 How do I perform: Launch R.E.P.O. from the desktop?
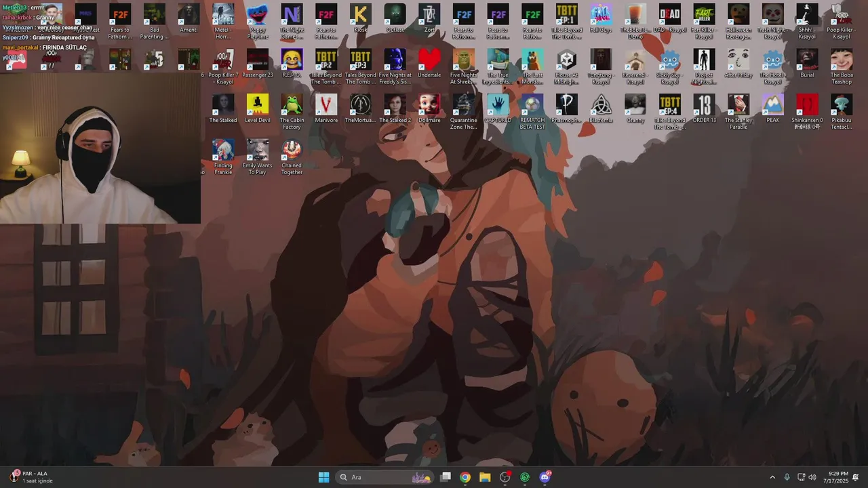tap(292, 64)
